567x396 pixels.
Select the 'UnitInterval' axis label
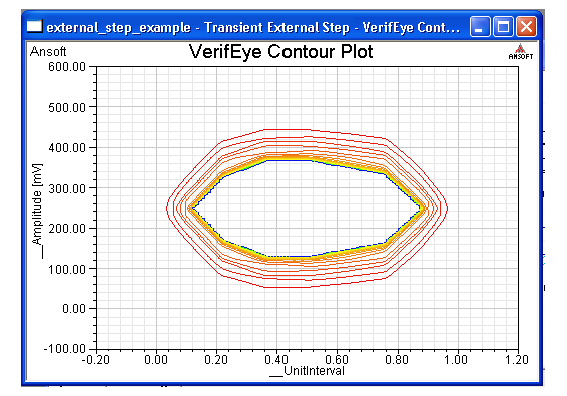307,371
